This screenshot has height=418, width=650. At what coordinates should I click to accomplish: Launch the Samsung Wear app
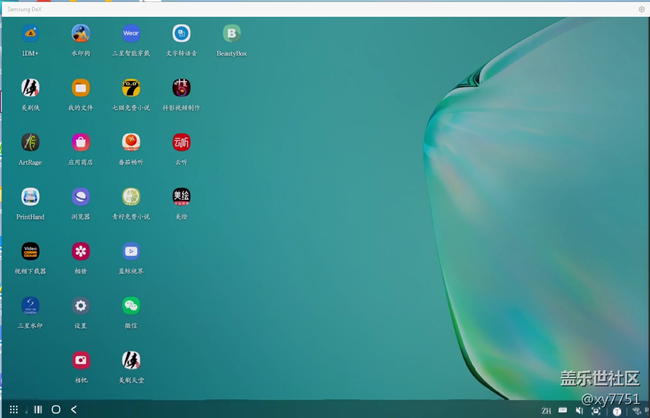click(x=131, y=34)
